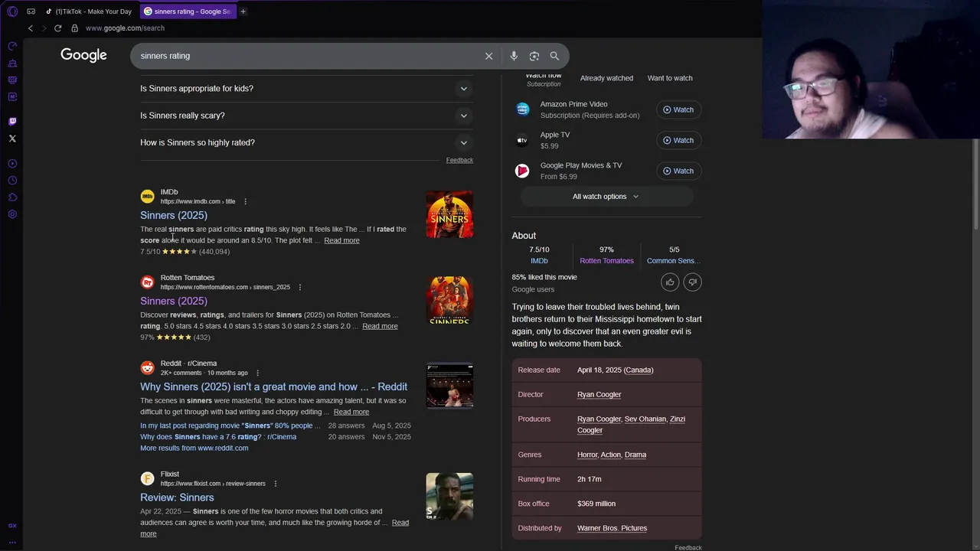
Task: Select the sinners rating Google tab
Action: coord(188,11)
